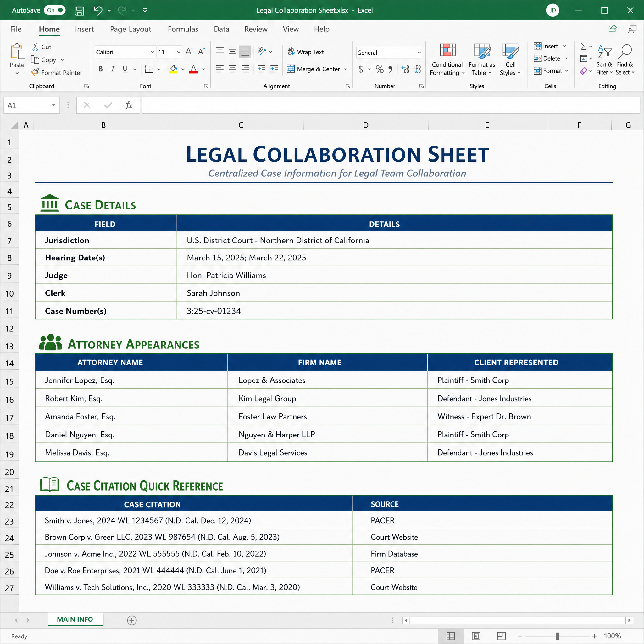
Task: Toggle Bold formatting
Action: pyautogui.click(x=100, y=69)
